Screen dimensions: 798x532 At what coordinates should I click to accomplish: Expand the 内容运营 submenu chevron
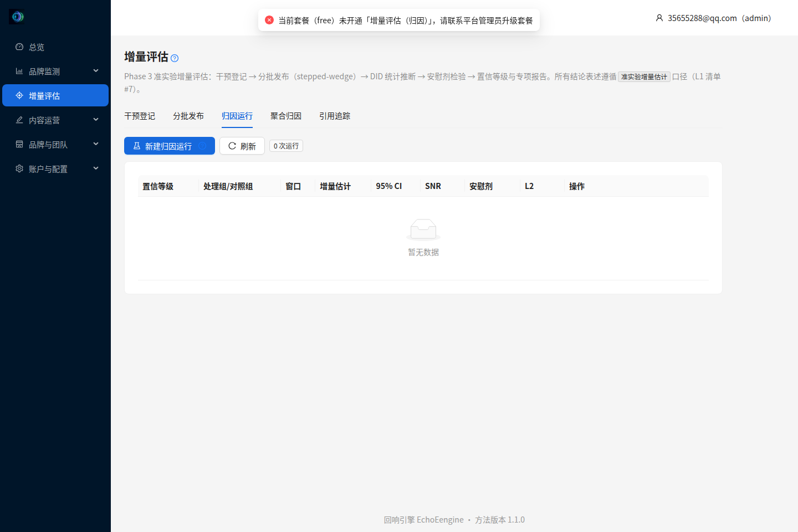click(96, 120)
